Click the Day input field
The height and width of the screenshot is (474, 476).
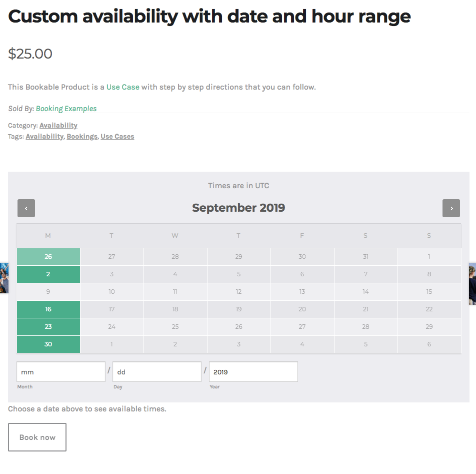point(157,371)
